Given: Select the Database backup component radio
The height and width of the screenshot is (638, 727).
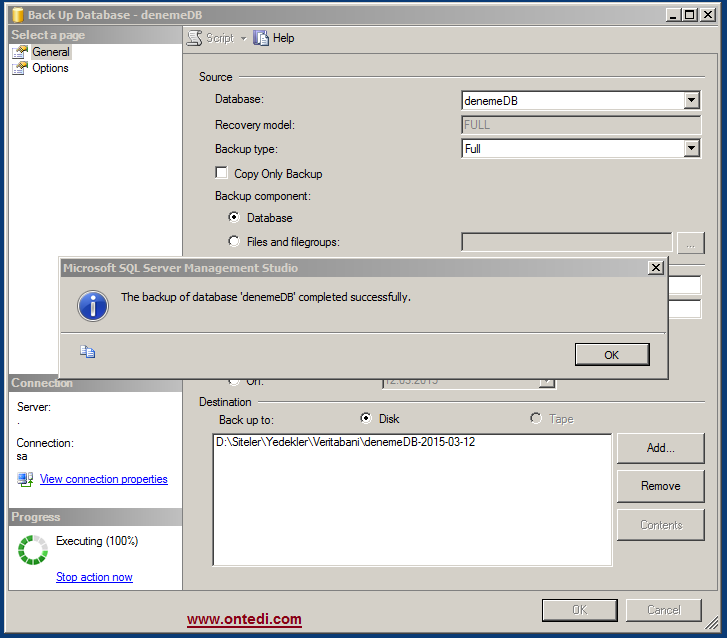Looking at the screenshot, I should tap(234, 217).
